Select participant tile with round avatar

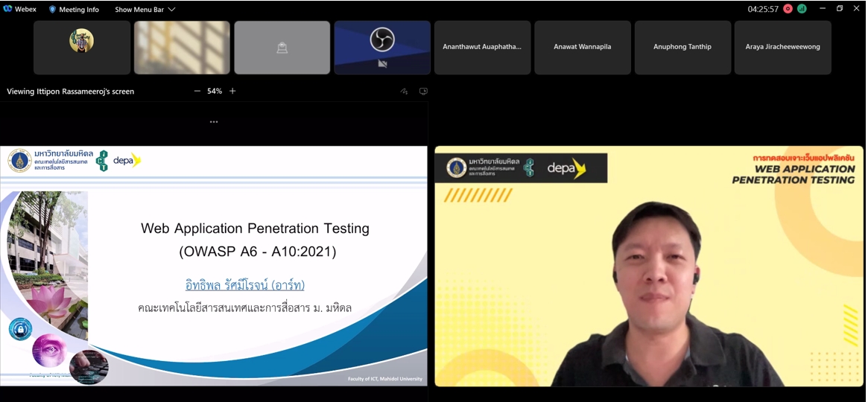coord(82,47)
